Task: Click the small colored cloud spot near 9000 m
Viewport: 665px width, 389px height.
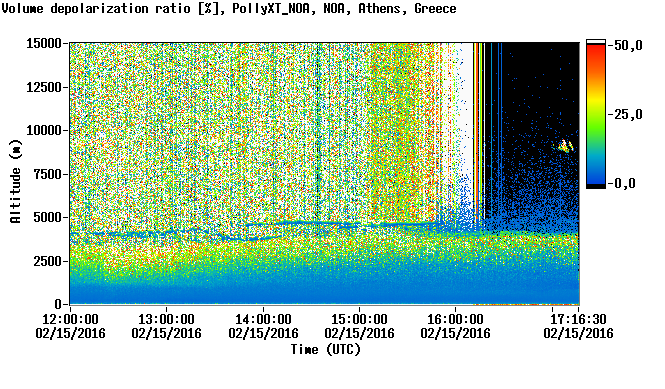Action: click(564, 146)
